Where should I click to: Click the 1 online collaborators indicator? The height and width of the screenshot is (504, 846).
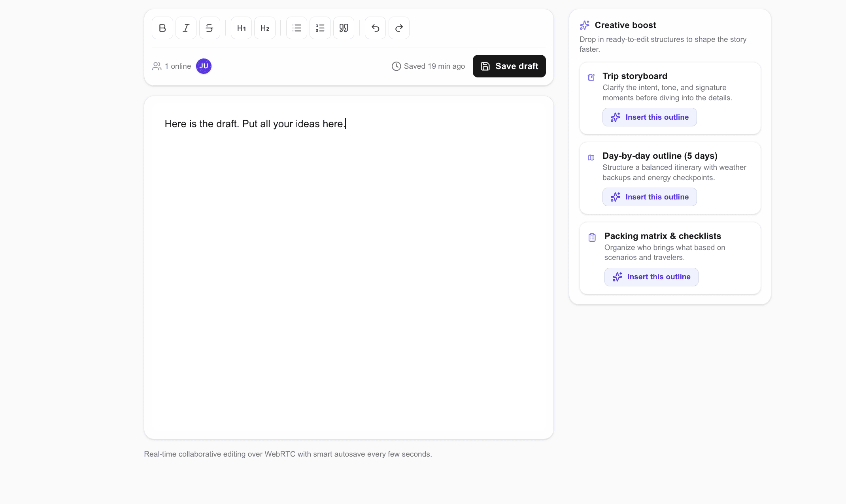[172, 66]
